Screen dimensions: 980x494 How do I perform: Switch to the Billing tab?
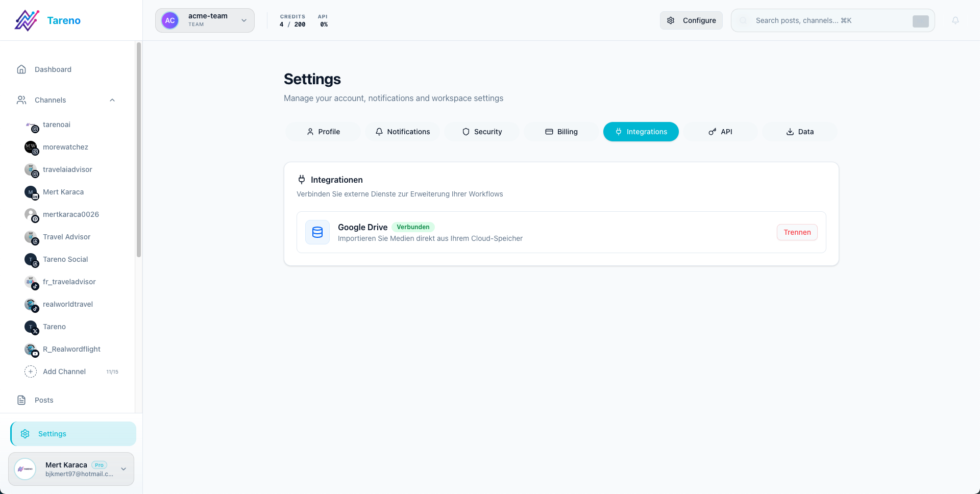tap(561, 132)
